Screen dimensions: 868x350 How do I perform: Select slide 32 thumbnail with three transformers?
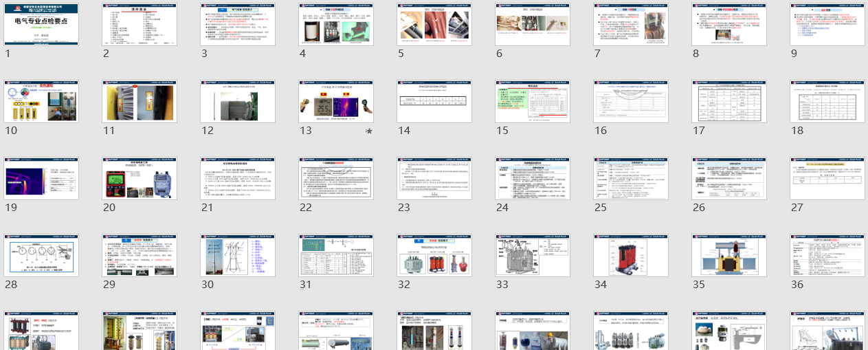tap(434, 256)
